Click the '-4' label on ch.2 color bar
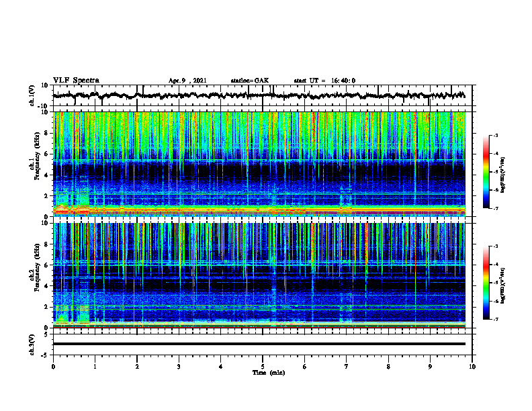532x411 pixels. point(496,265)
